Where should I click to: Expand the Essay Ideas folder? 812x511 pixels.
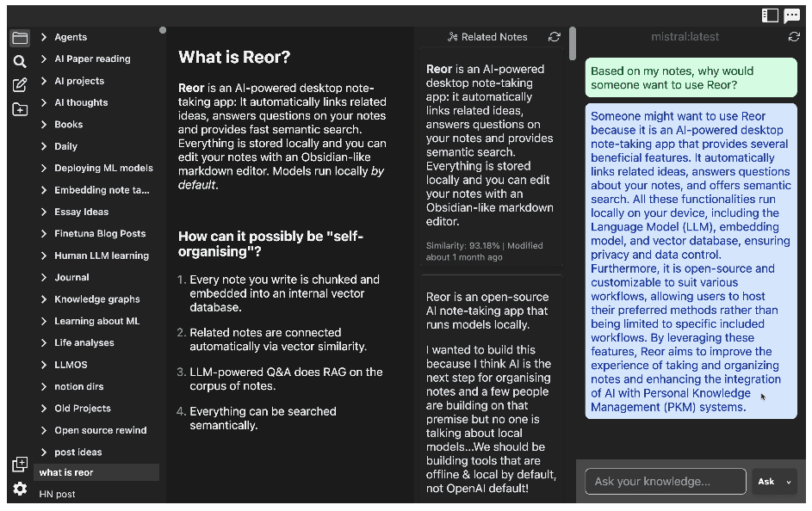tap(44, 212)
